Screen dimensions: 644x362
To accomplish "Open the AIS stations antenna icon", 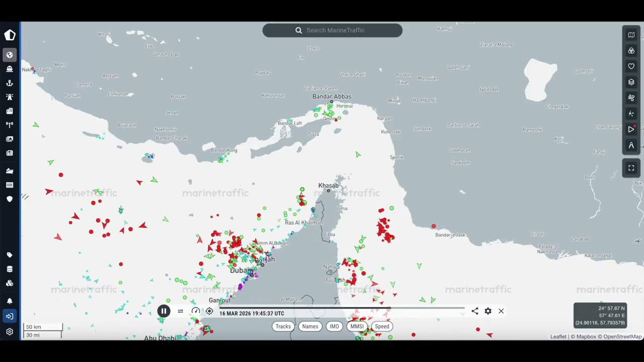I will (x=10, y=125).
